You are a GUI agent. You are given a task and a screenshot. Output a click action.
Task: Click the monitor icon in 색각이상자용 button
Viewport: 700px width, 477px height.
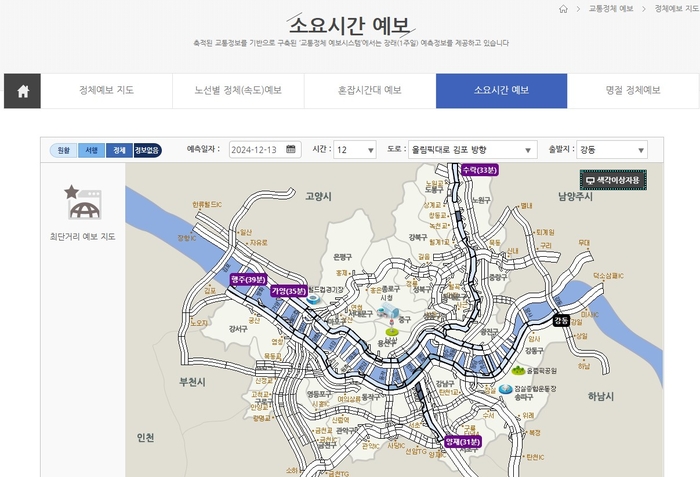pos(590,180)
